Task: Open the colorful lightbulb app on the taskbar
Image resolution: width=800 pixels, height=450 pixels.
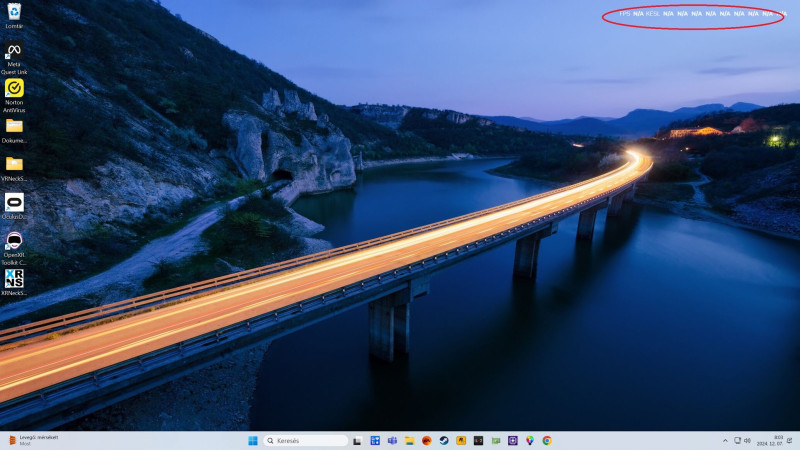Action: point(530,440)
